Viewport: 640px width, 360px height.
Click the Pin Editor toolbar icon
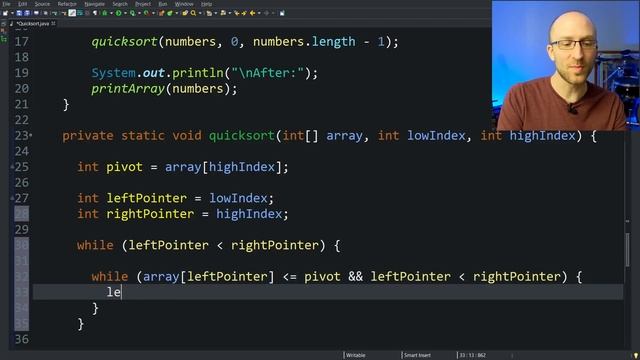(282, 13)
